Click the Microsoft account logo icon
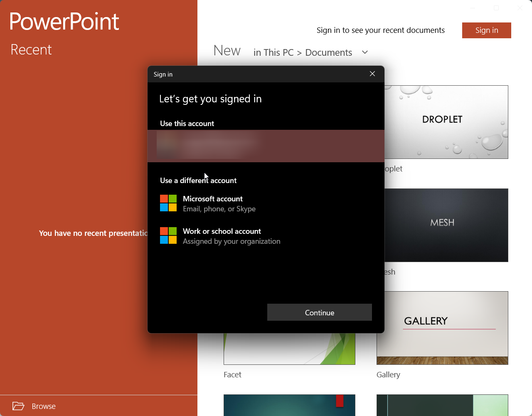The height and width of the screenshot is (416, 532). click(x=168, y=203)
